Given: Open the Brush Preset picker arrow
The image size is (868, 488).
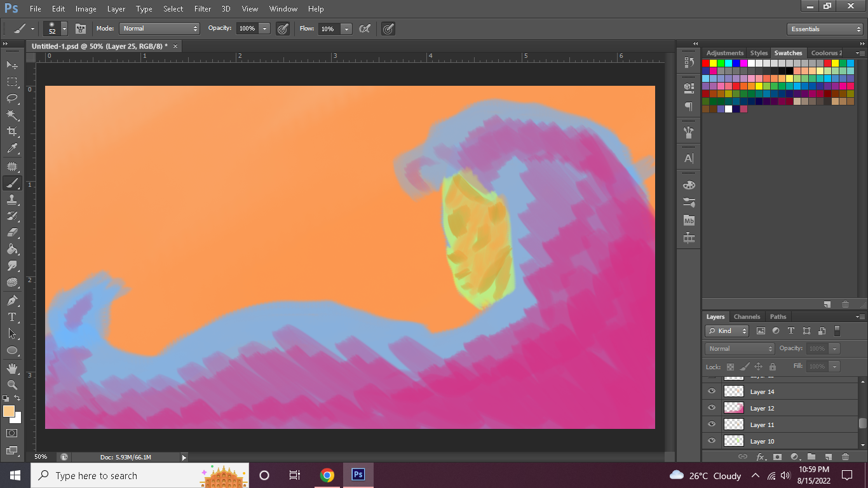Looking at the screenshot, I should pos(64,29).
